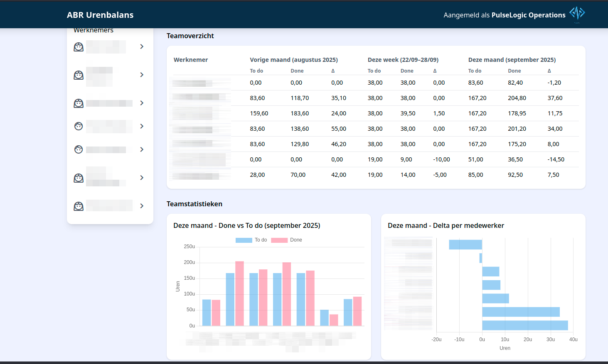Click the PulseLogic logo icon in the header

pyautogui.click(x=577, y=13)
